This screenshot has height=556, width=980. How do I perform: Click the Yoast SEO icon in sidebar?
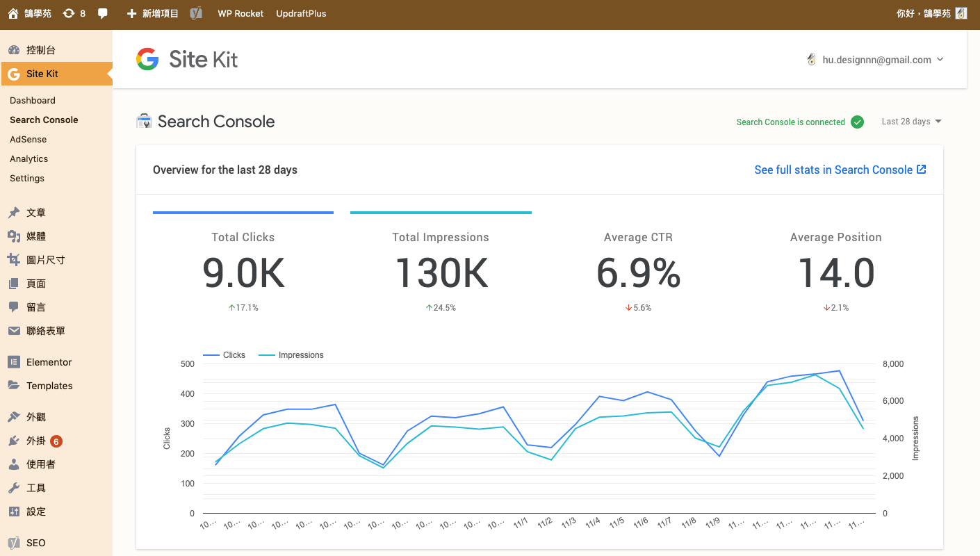coord(14,543)
